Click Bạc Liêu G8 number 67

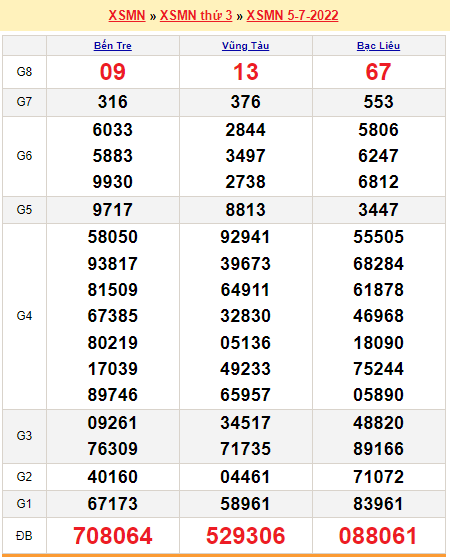(378, 72)
